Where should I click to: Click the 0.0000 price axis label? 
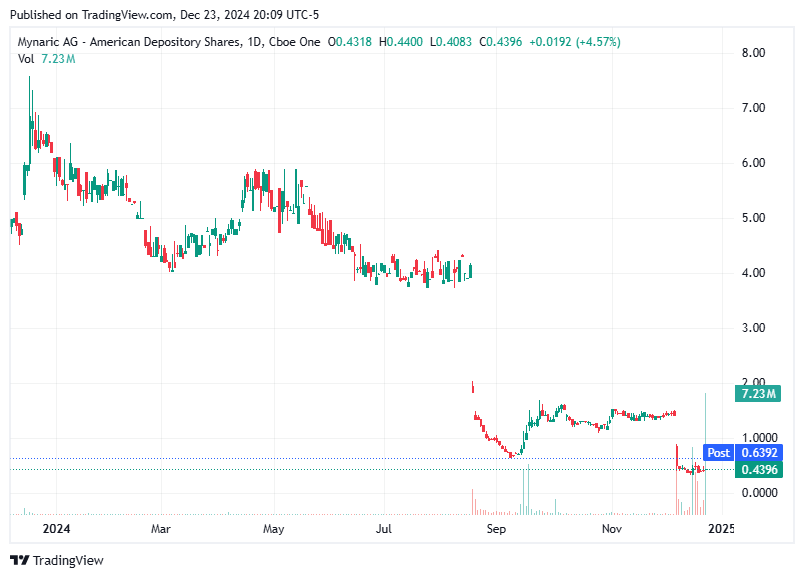tap(759, 493)
